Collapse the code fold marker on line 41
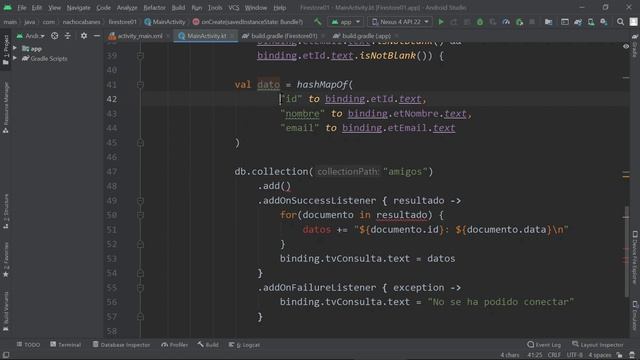The height and width of the screenshot is (360, 640). click(x=140, y=84)
